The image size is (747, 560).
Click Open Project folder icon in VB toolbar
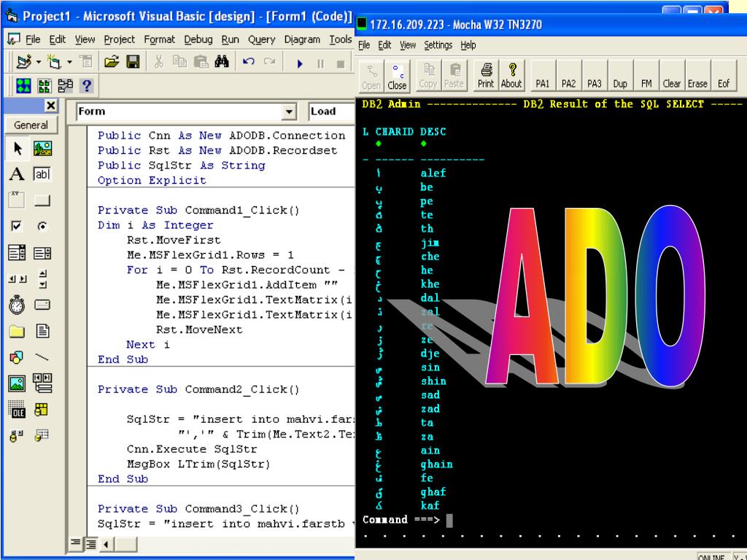click(x=112, y=62)
